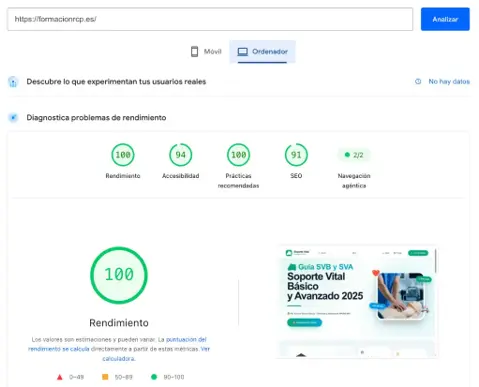Switch to the Móvil tab

pos(206,52)
